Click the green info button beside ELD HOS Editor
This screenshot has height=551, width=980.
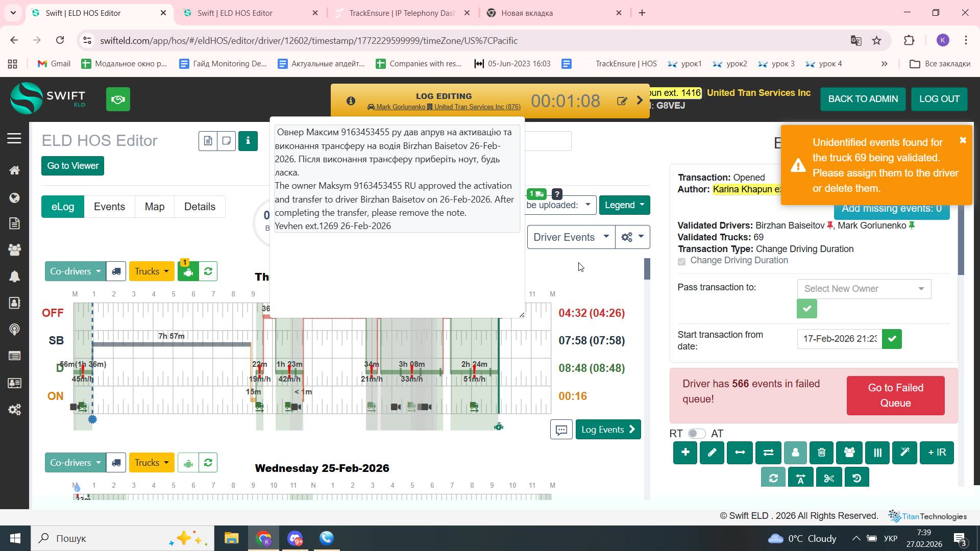click(x=248, y=141)
